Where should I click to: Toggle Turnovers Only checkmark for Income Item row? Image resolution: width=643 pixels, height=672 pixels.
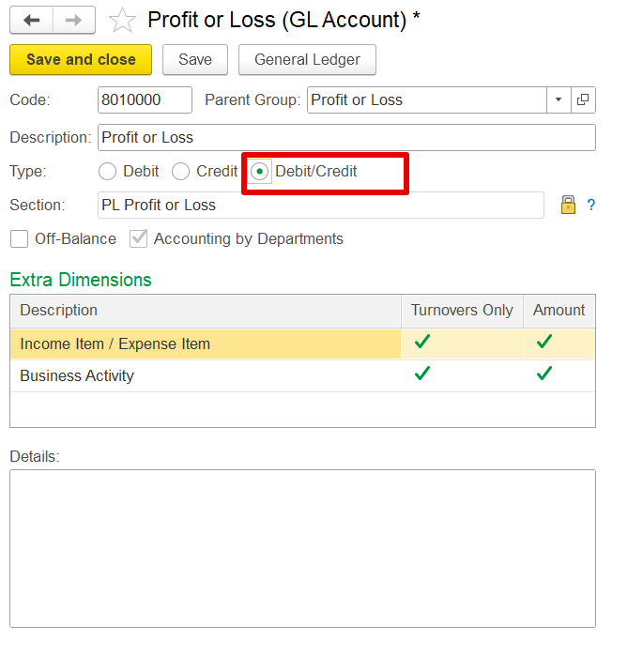click(x=422, y=342)
